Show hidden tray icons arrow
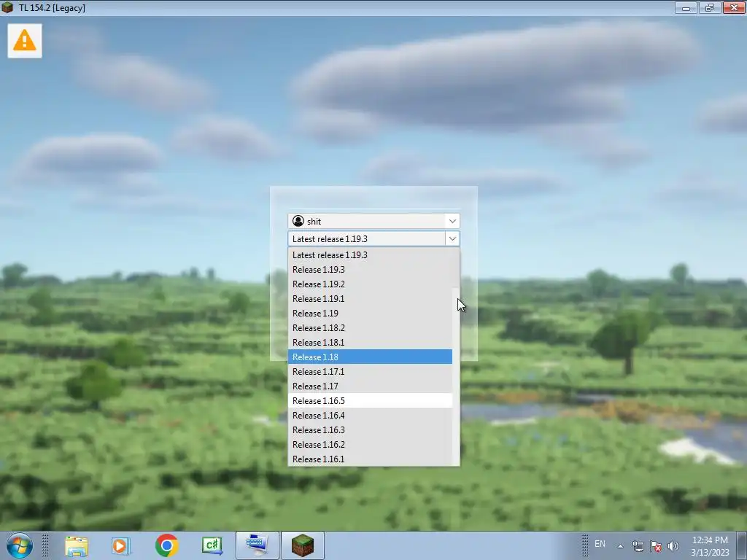 point(620,546)
